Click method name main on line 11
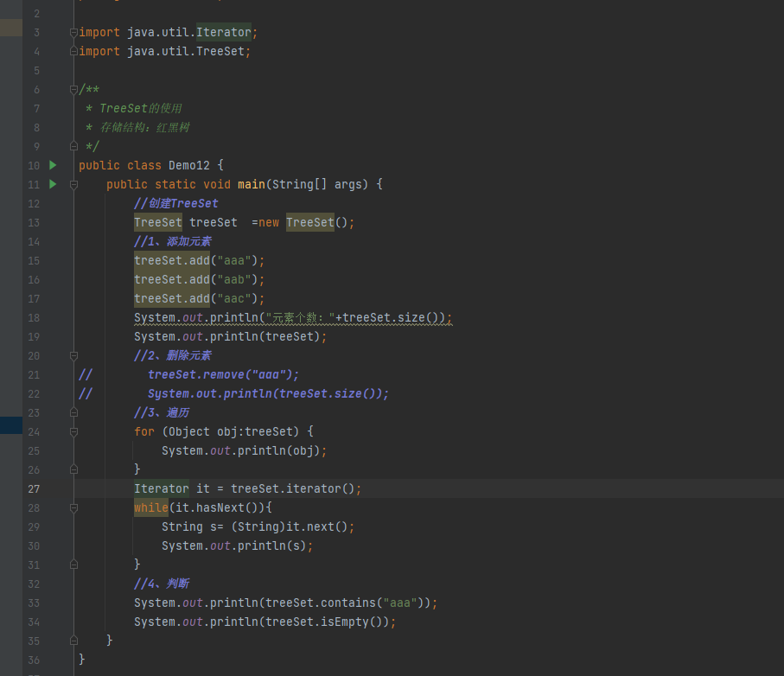The height and width of the screenshot is (676, 784). (x=251, y=184)
